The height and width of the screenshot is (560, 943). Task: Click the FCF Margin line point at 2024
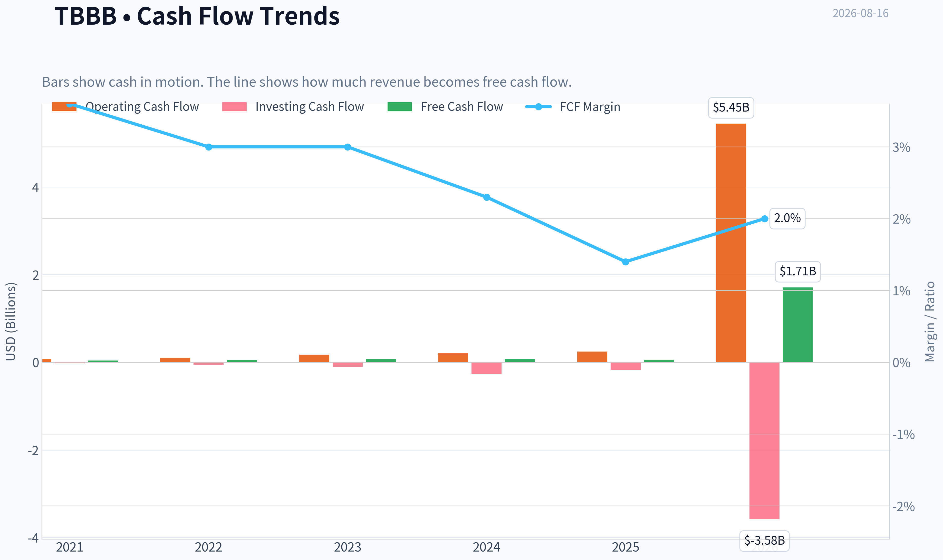point(487,197)
